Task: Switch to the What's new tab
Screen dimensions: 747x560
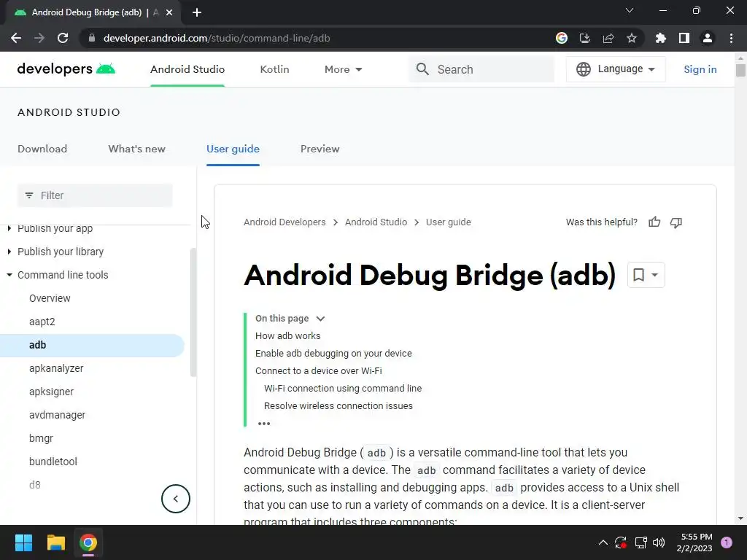Action: coord(136,149)
